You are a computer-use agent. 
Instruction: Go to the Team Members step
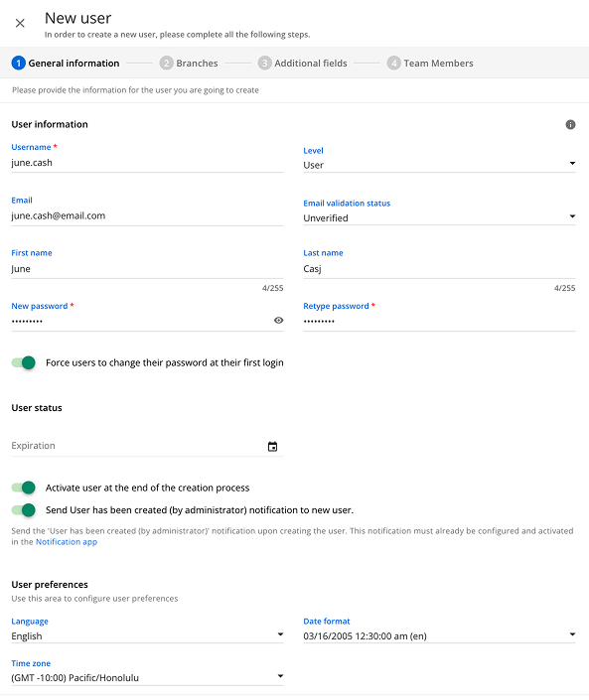coord(430,63)
